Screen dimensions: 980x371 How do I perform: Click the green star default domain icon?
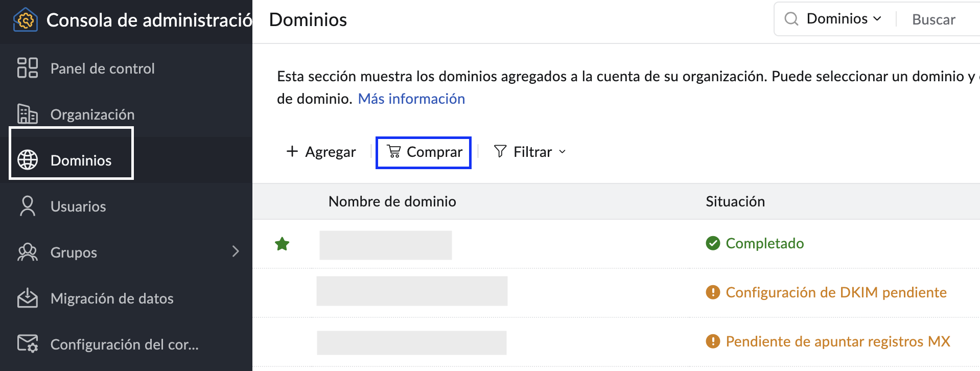tap(282, 244)
